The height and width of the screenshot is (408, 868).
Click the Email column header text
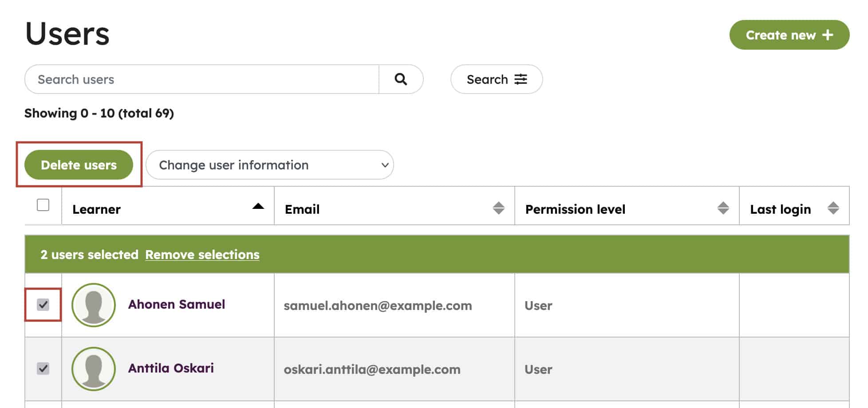tap(302, 209)
